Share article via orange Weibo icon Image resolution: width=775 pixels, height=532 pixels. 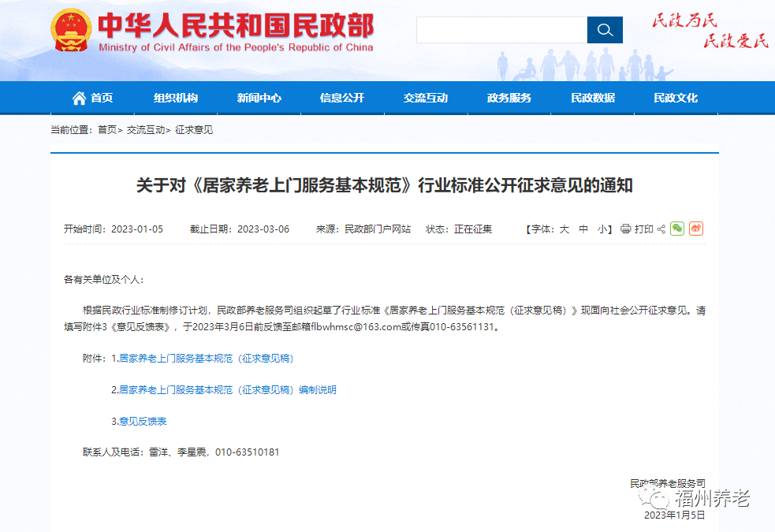[696, 229]
